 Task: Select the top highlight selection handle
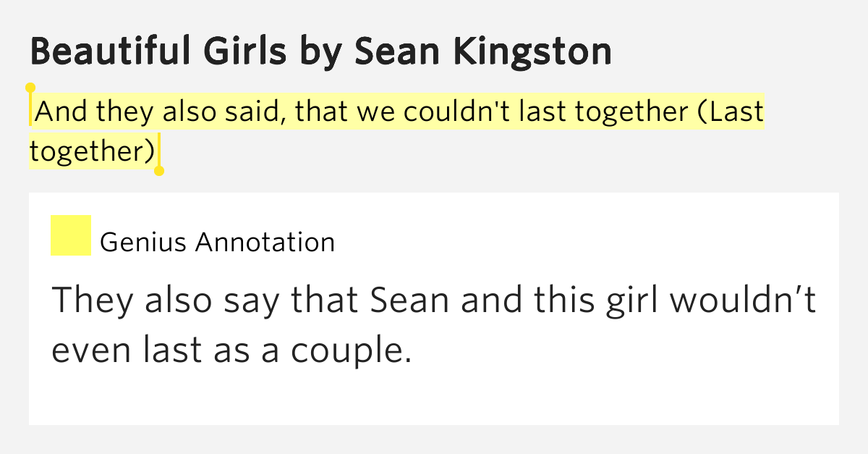point(30,88)
